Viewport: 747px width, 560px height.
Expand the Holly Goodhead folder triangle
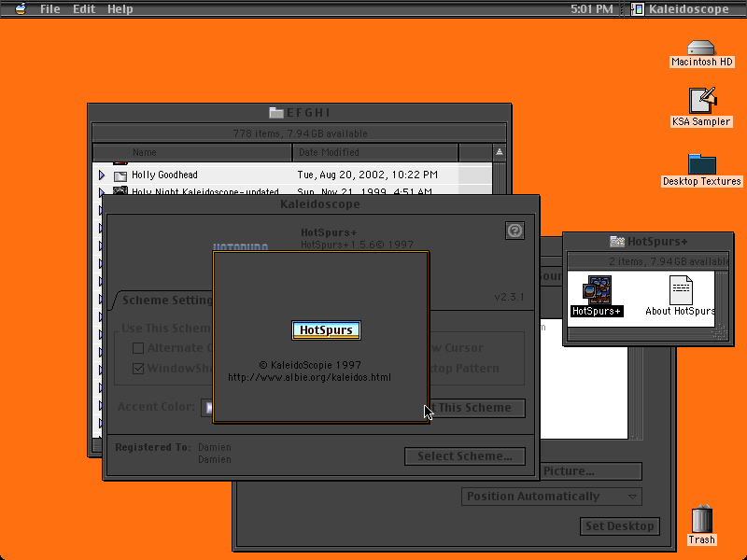pos(102,175)
